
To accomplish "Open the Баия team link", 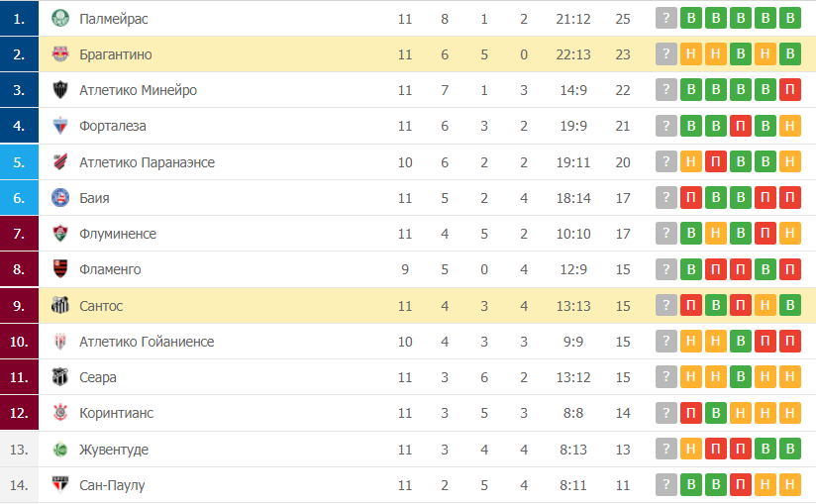I will click(94, 198).
